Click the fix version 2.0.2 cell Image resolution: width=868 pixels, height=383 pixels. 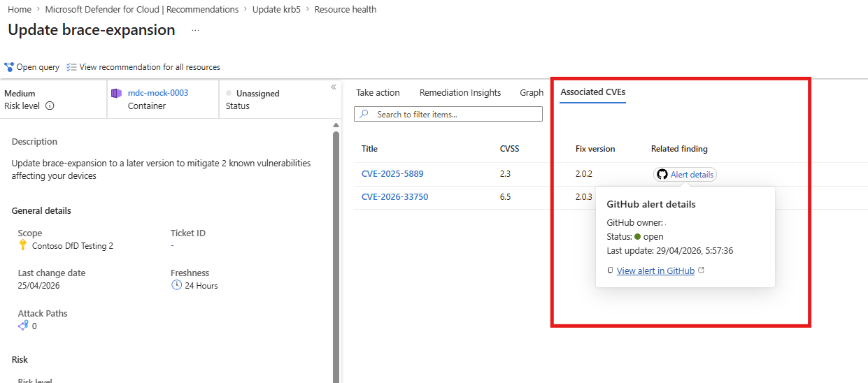pyautogui.click(x=584, y=174)
